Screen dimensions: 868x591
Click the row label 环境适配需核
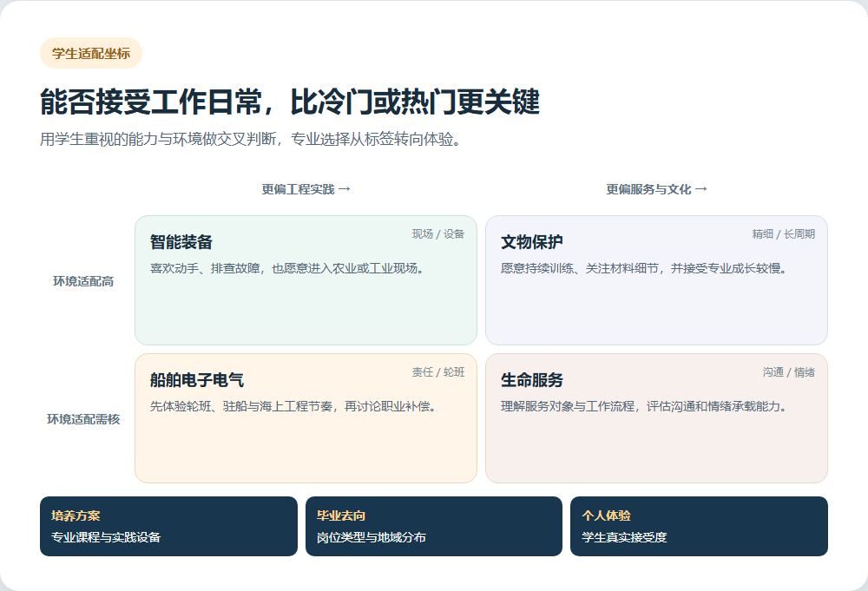pyautogui.click(x=83, y=419)
